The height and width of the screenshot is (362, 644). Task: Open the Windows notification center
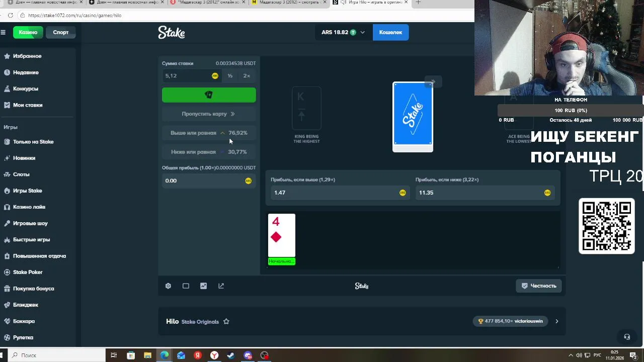(633, 355)
